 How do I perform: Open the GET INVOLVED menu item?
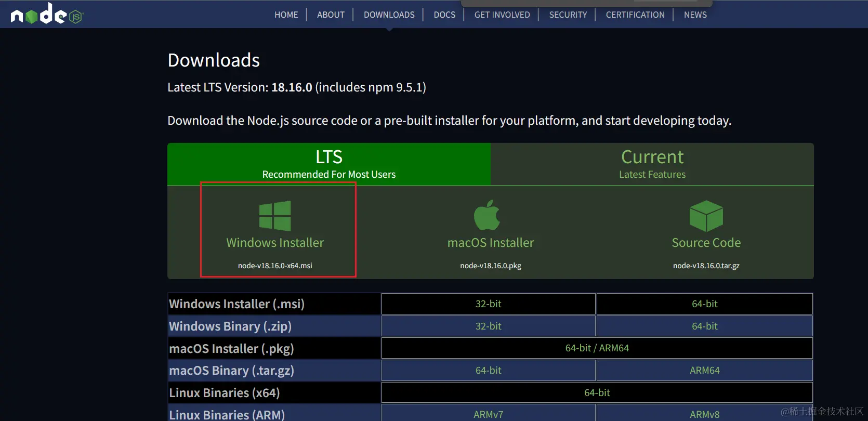[x=502, y=15]
